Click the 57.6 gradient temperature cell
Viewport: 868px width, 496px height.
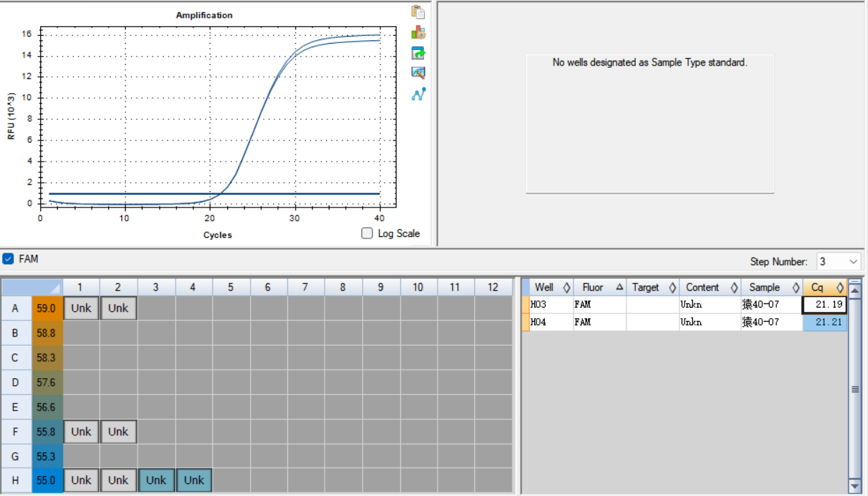[x=47, y=382]
